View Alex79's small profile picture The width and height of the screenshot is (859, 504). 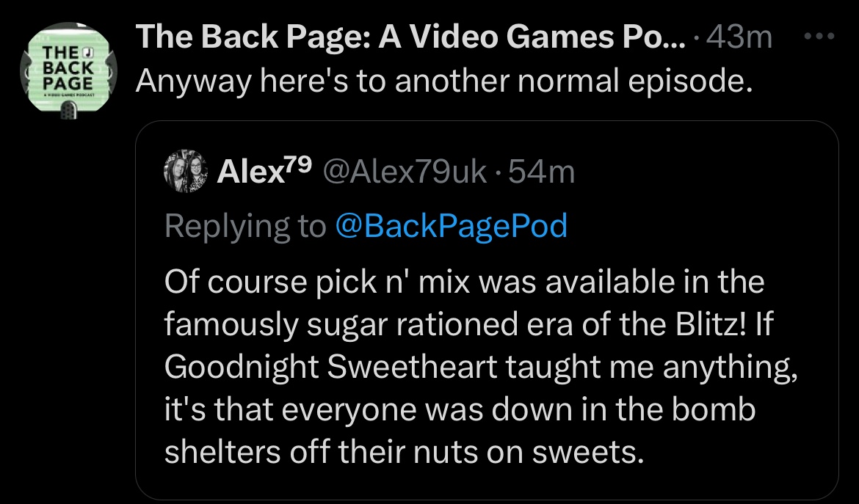[x=186, y=171]
